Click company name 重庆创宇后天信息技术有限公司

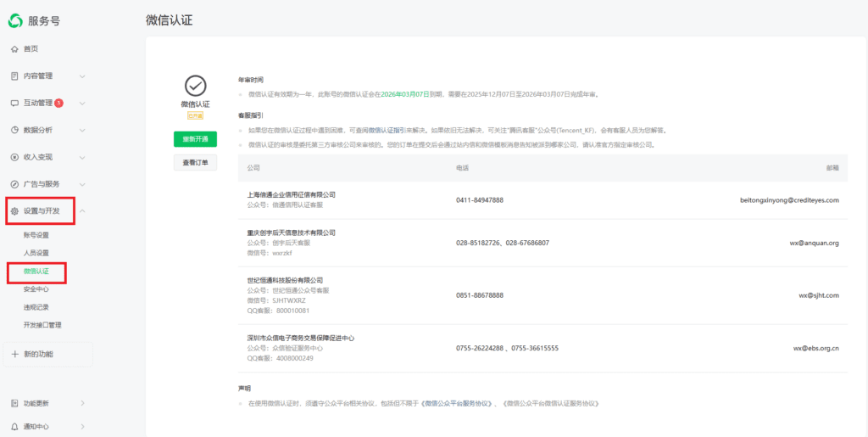[x=292, y=233]
